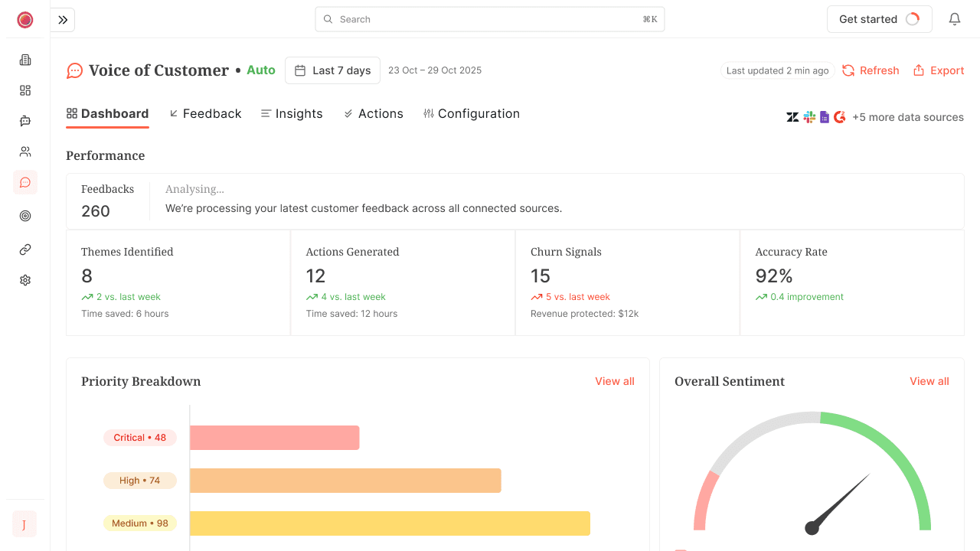Open the team members sidebar icon
980x551 pixels.
(x=24, y=152)
